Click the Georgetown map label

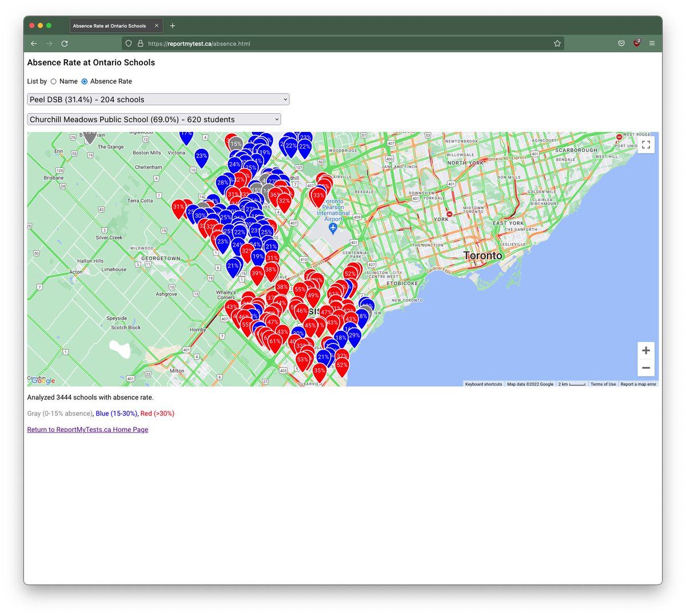[161, 258]
